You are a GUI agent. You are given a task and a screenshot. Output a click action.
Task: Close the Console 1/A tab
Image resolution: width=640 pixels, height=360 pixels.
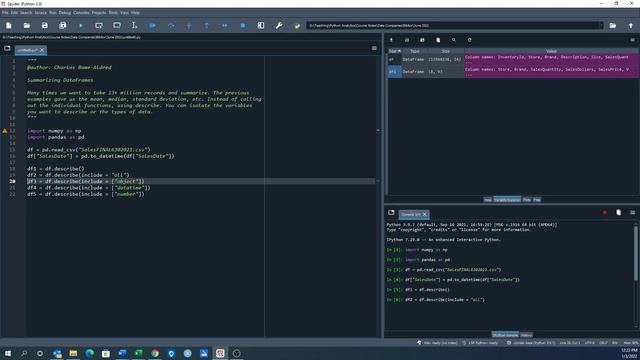point(424,214)
